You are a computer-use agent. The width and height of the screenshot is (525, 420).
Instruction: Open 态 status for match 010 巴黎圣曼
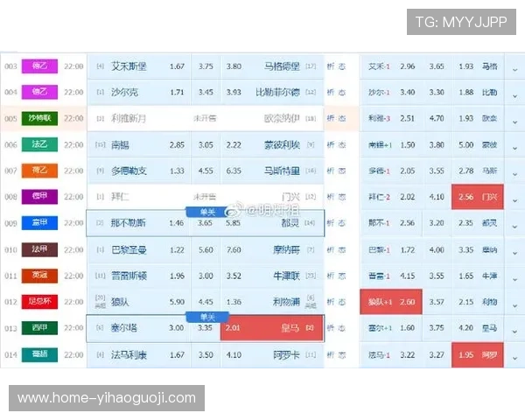(341, 250)
